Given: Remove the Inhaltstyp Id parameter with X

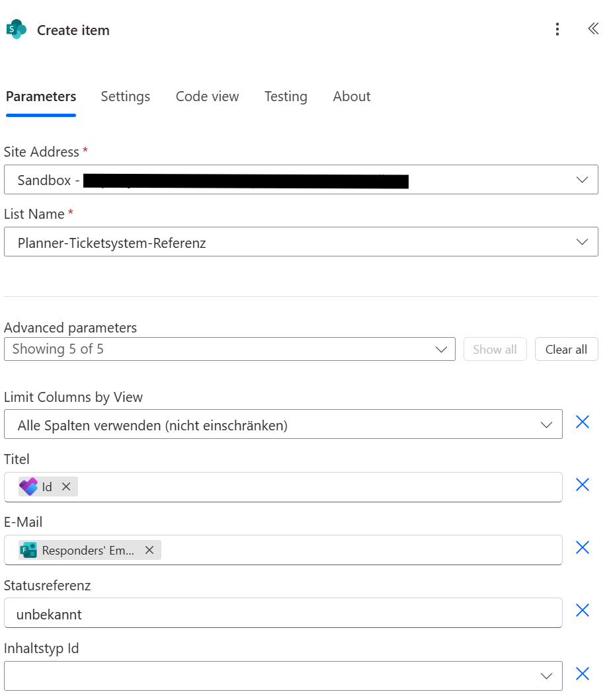Looking at the screenshot, I should pyautogui.click(x=582, y=674).
